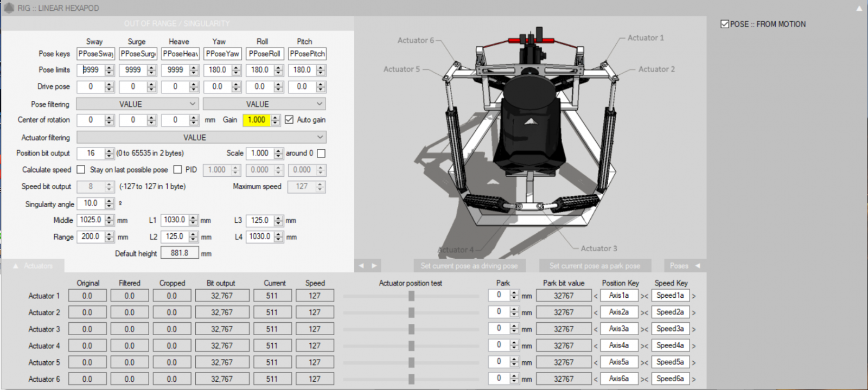
Task: Click the yellow Gain value field
Action: pyautogui.click(x=257, y=120)
